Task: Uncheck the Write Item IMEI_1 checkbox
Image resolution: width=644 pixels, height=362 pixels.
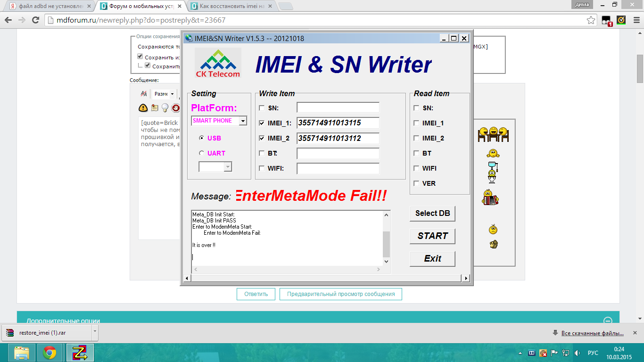Action: tap(262, 123)
